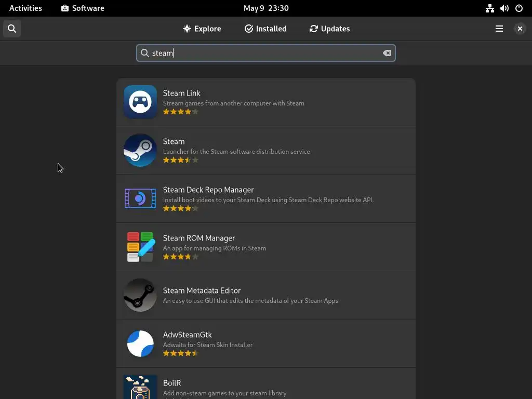532x399 pixels.
Task: Close the Software window
Action: (520, 29)
